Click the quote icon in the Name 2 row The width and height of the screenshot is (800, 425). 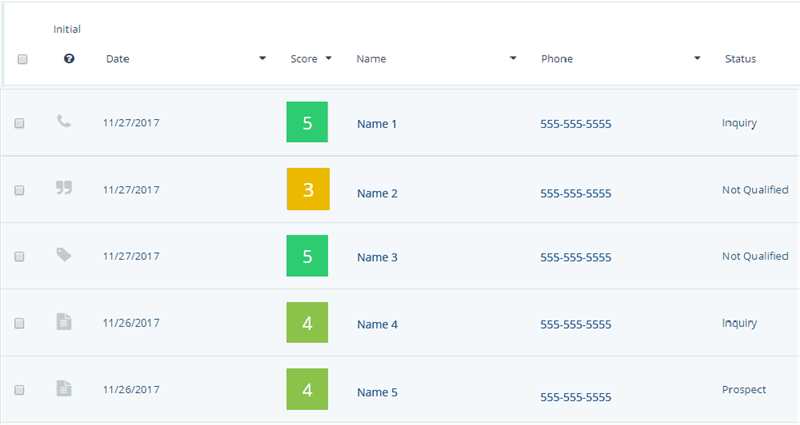click(64, 187)
